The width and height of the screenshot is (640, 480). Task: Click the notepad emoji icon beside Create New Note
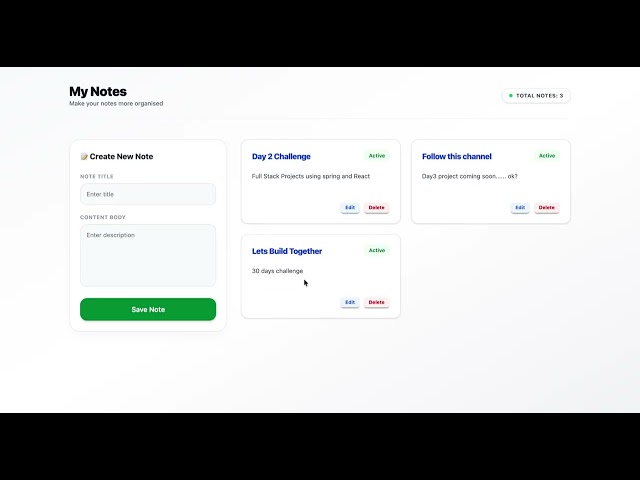[x=84, y=156]
